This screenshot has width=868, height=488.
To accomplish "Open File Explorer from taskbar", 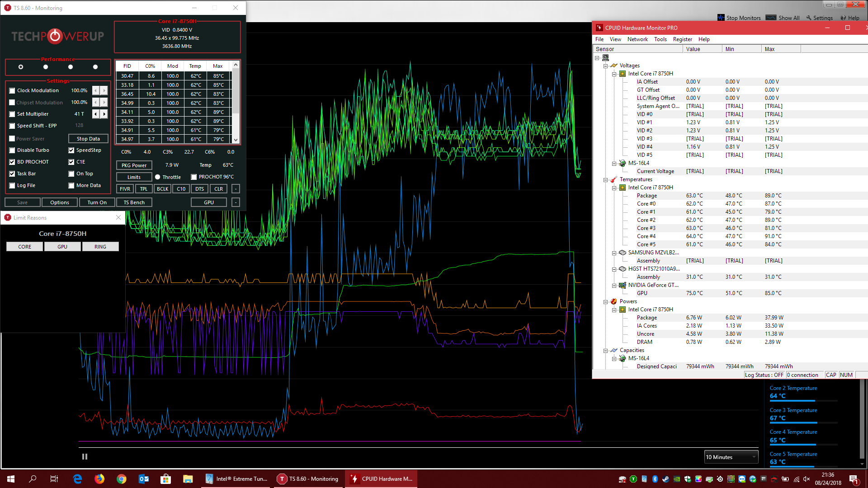I will coord(188,479).
